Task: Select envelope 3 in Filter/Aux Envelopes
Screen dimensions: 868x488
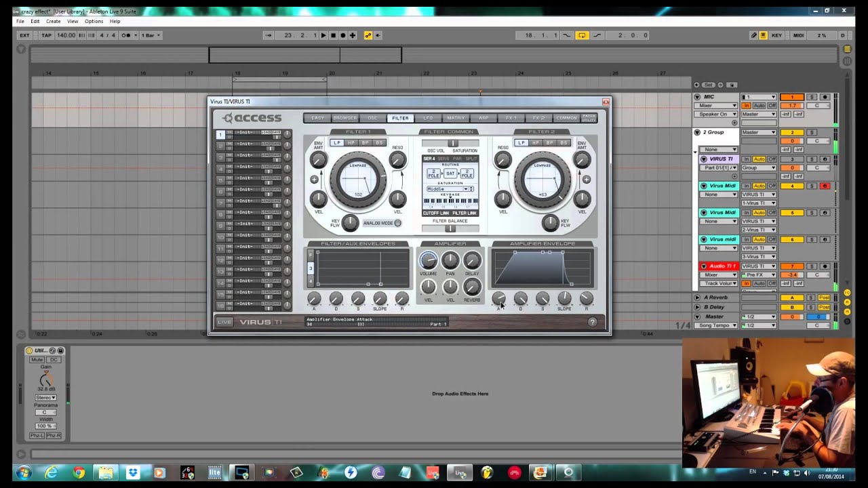Action: (x=311, y=268)
